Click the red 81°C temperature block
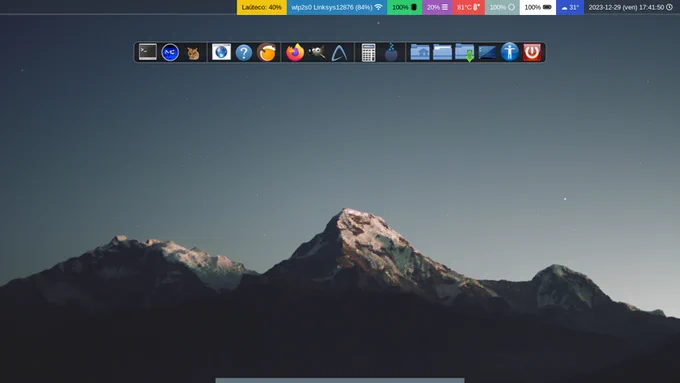Viewport: 680px width, 383px height. [468, 7]
